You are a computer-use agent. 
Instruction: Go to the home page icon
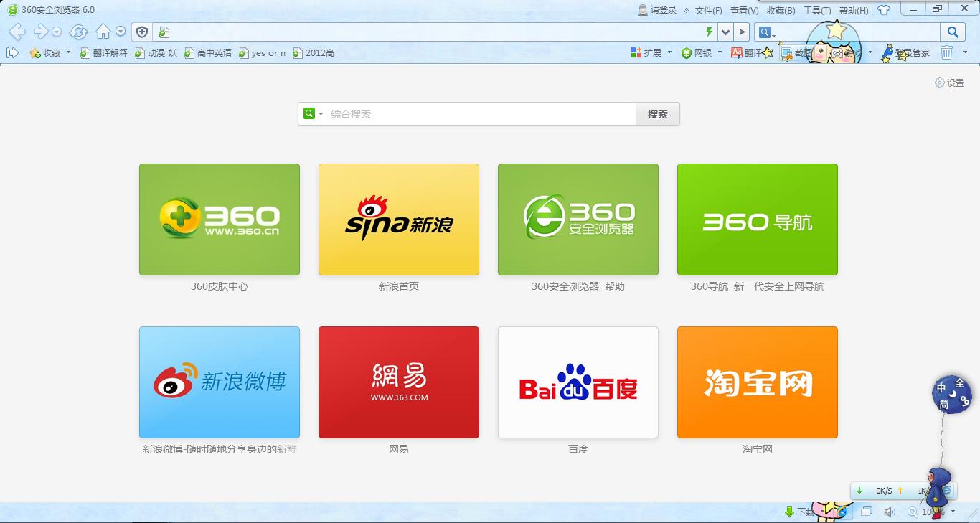click(x=103, y=32)
